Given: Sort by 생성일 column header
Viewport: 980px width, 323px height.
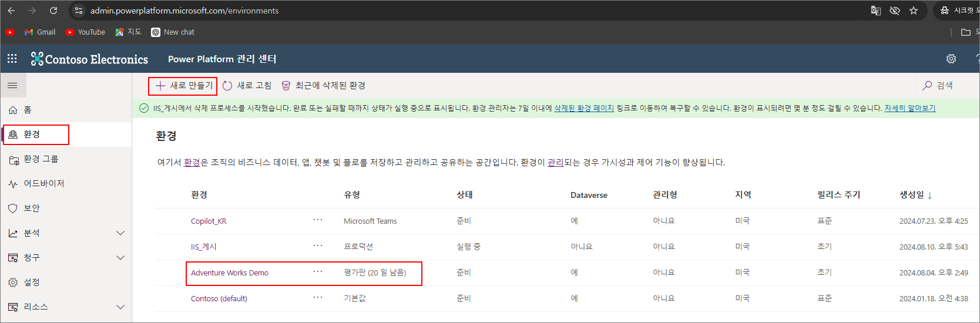Looking at the screenshot, I should click(x=915, y=195).
